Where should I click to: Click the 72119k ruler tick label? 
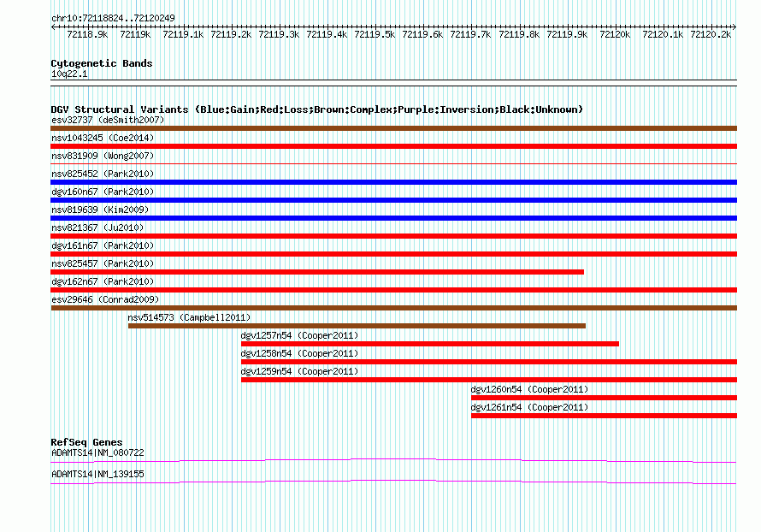(x=135, y=34)
